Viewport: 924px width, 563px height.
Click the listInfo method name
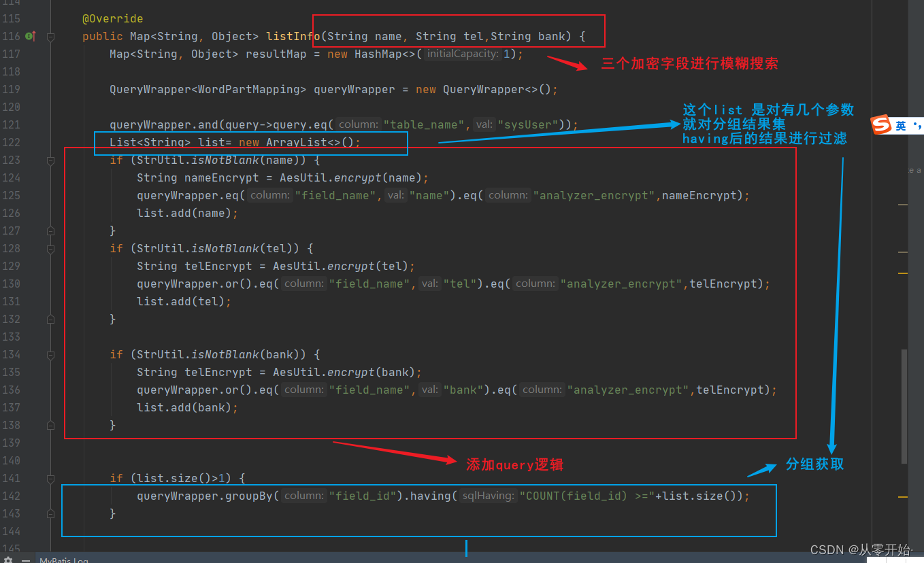[x=293, y=36]
